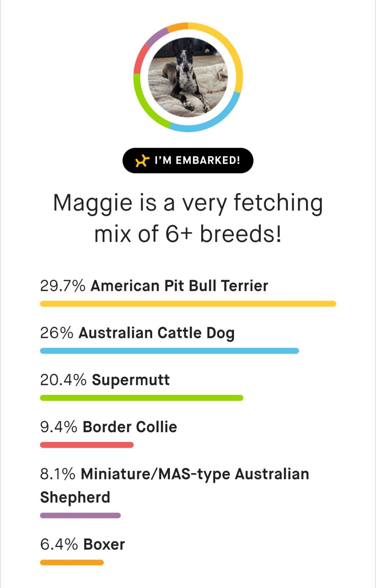This screenshot has width=376, height=588.
Task: Click the yellow American Pit Bull Terrier bar
Action: pyautogui.click(x=188, y=304)
